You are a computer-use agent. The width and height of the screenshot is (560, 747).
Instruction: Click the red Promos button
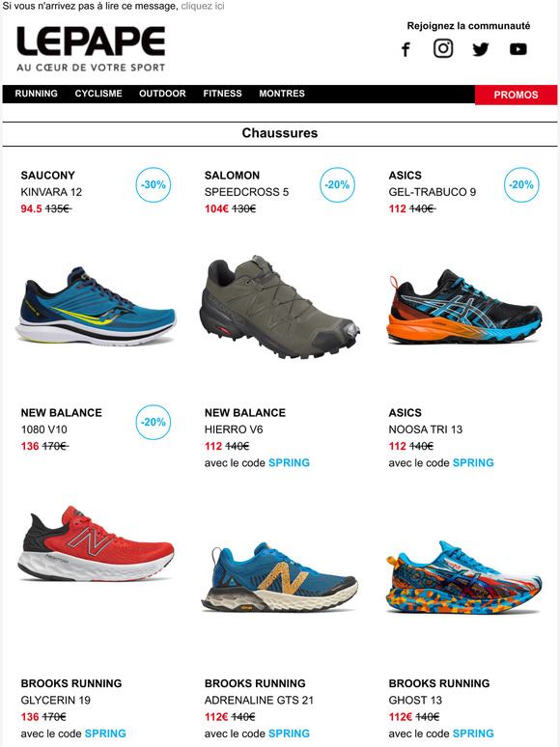tap(516, 95)
